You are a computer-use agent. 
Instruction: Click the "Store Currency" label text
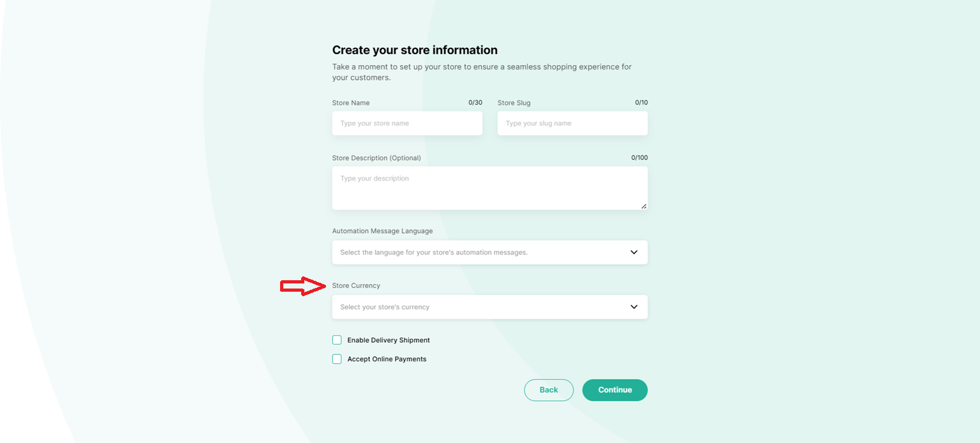(356, 285)
